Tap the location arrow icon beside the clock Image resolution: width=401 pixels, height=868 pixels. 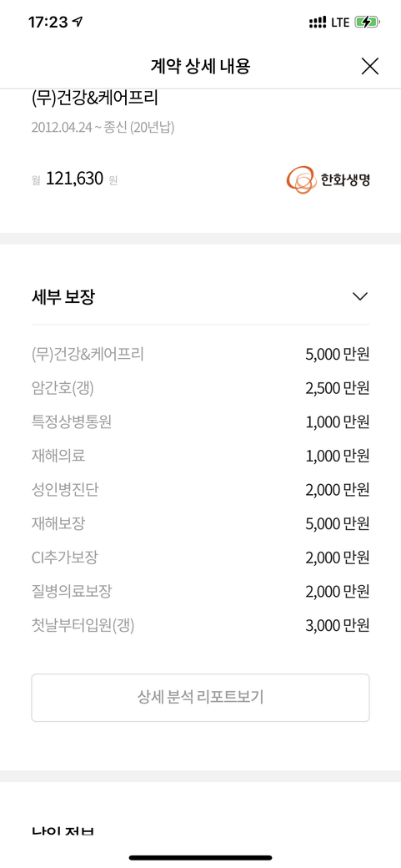[x=78, y=23]
